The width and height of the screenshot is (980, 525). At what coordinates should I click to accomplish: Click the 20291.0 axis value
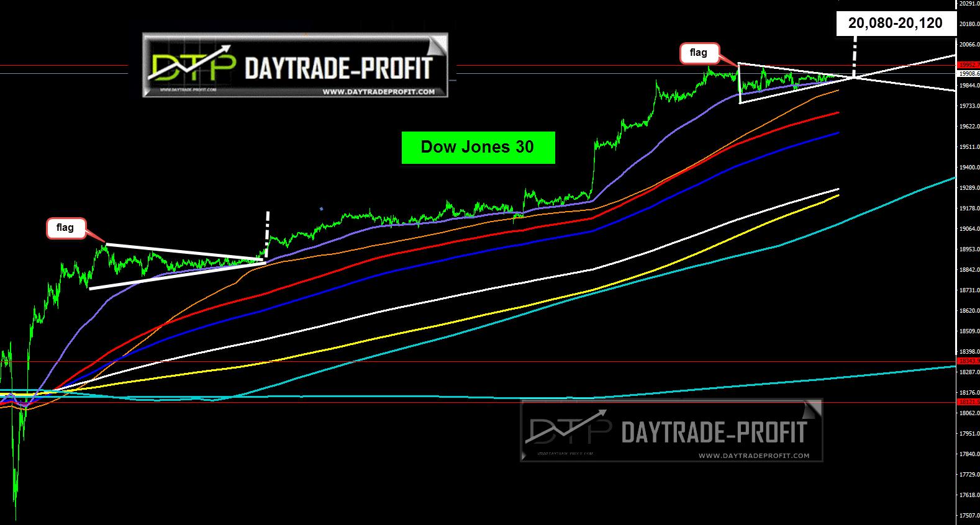969,4
